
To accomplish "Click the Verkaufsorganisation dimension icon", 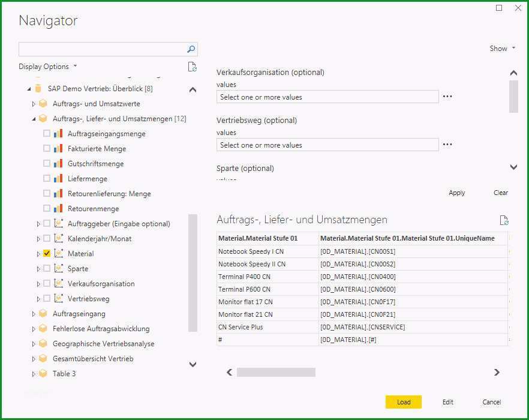I will point(59,283).
